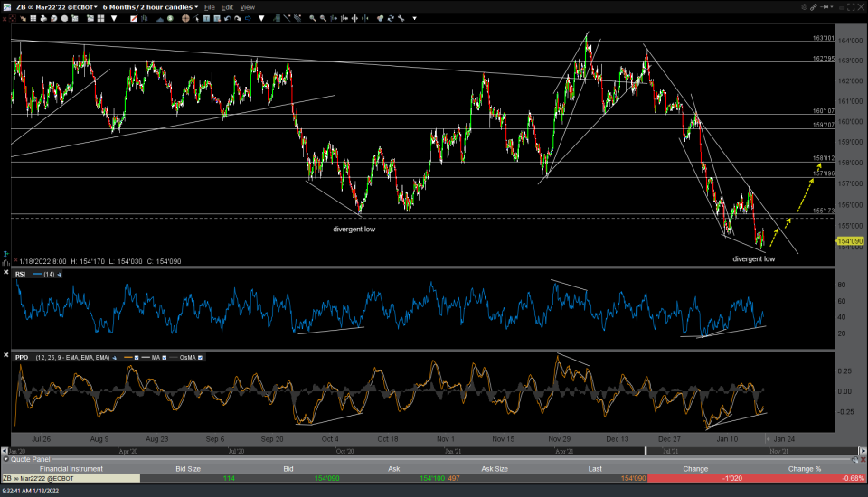Open the 6 Months/2 hour candles dropdown
The height and width of the screenshot is (497, 868).
[x=150, y=6]
